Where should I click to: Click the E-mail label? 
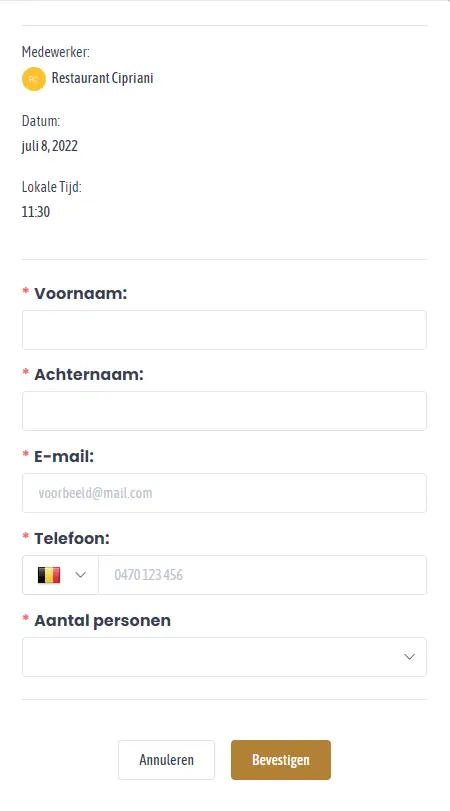click(x=64, y=456)
